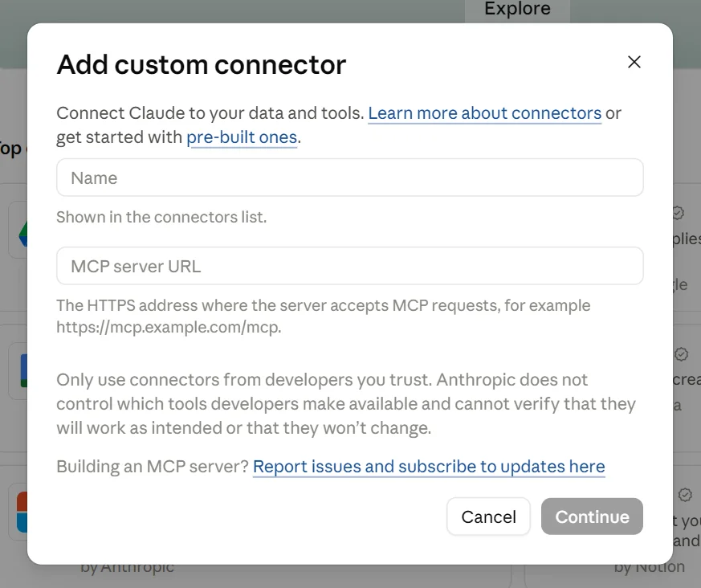Follow the pre-built ones link

click(242, 137)
